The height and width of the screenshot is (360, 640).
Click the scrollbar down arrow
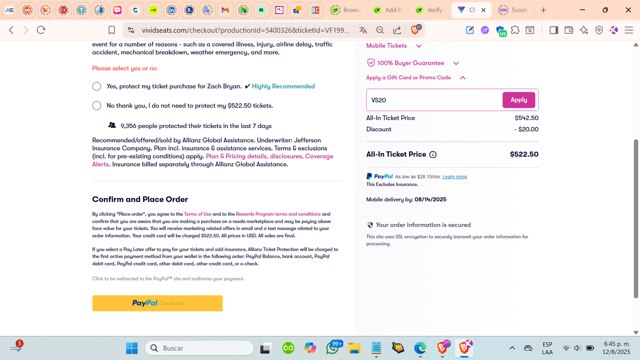(x=636, y=332)
